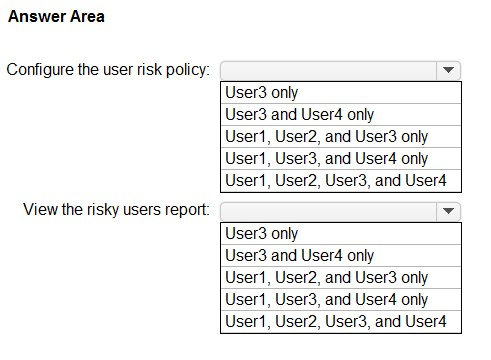Select "User3 only" for risky users report
This screenshot has height=360, width=491.
[341, 234]
